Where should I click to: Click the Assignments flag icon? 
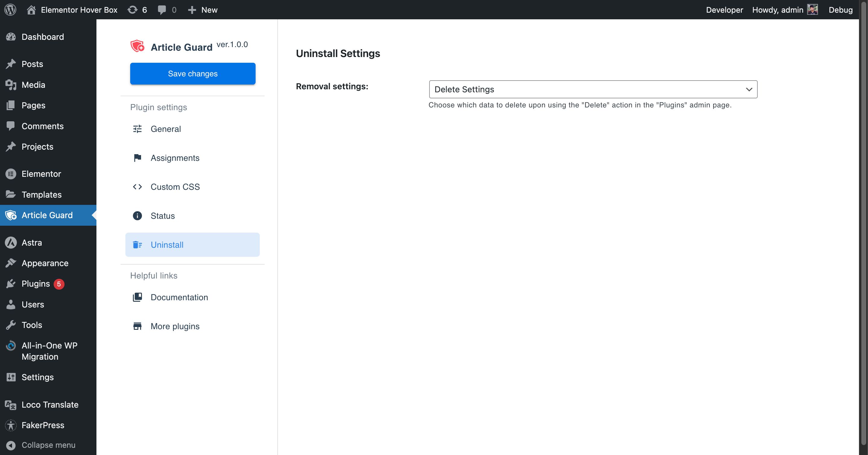pyautogui.click(x=137, y=158)
